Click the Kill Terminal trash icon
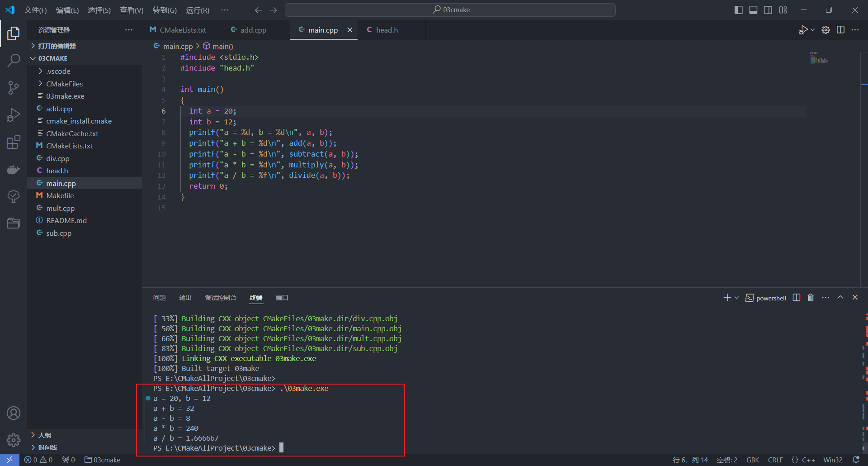The height and width of the screenshot is (466, 868). (x=811, y=298)
